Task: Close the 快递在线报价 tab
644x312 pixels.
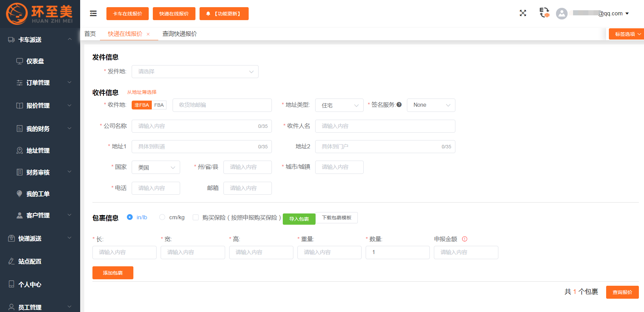Action: [x=148, y=34]
